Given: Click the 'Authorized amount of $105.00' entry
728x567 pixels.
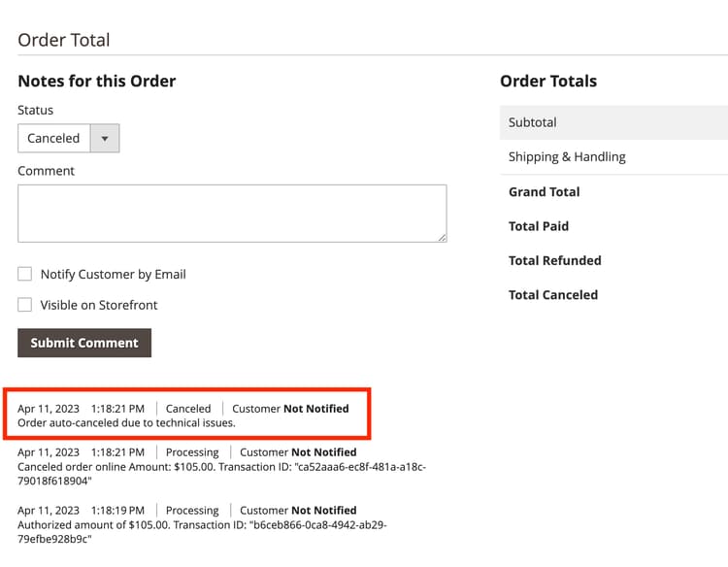Looking at the screenshot, I should (202, 525).
